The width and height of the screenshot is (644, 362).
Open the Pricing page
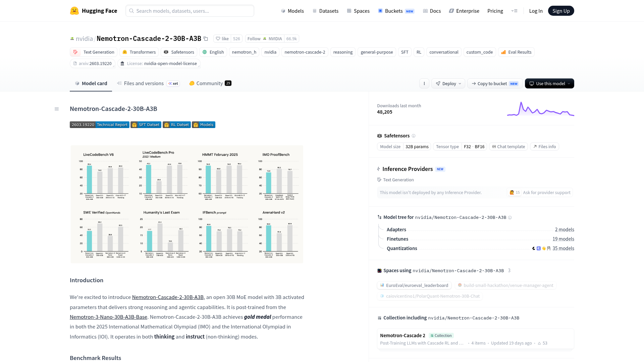[x=495, y=11]
